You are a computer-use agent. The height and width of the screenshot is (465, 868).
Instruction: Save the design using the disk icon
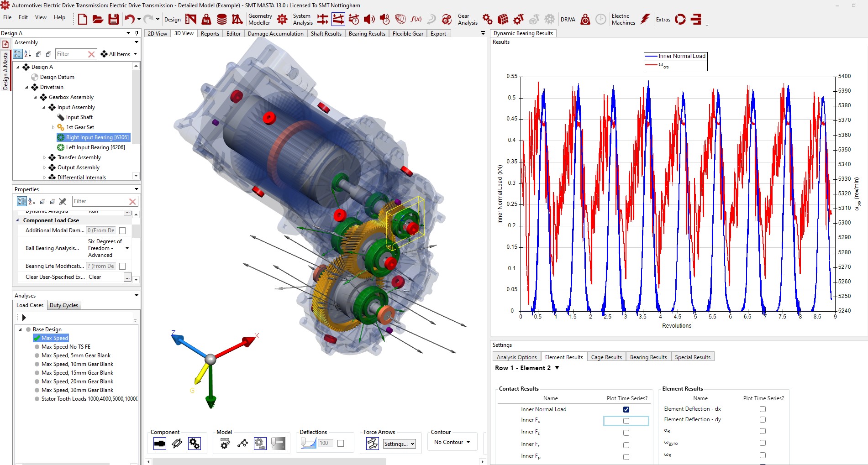(x=114, y=19)
